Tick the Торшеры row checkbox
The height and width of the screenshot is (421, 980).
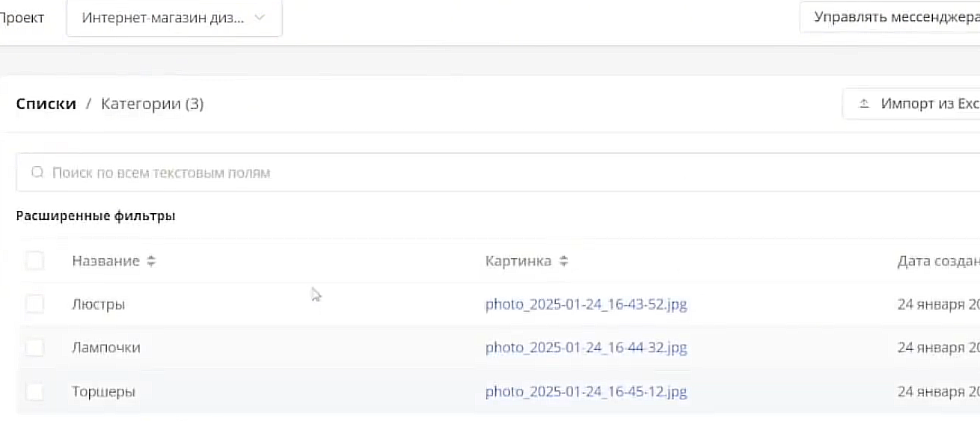click(34, 391)
